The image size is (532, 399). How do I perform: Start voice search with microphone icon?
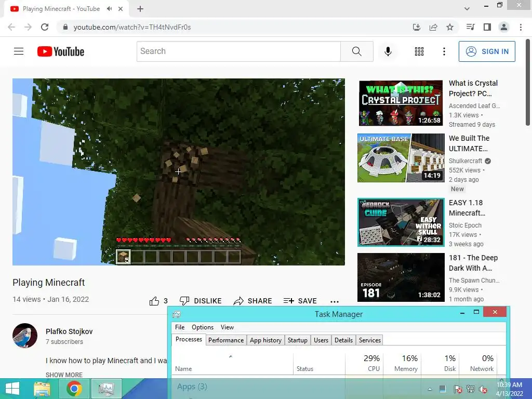click(x=388, y=51)
